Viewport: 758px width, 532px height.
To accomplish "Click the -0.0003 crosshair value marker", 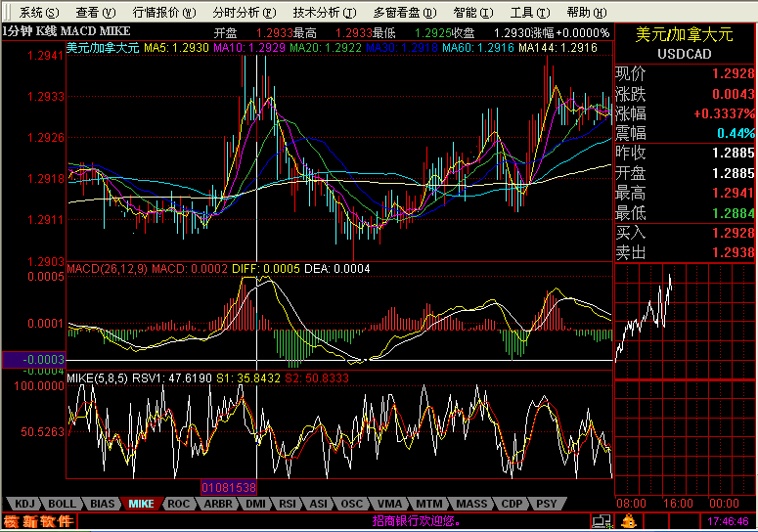I will click(x=34, y=360).
